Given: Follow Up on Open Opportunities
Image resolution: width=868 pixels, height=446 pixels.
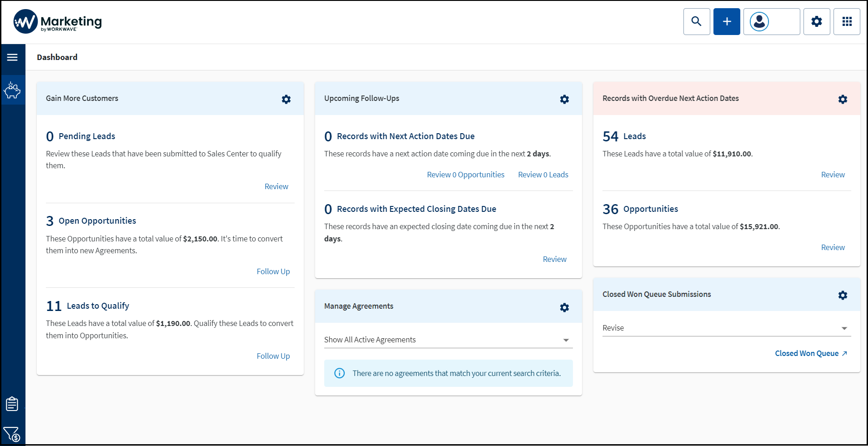Looking at the screenshot, I should click(x=273, y=271).
